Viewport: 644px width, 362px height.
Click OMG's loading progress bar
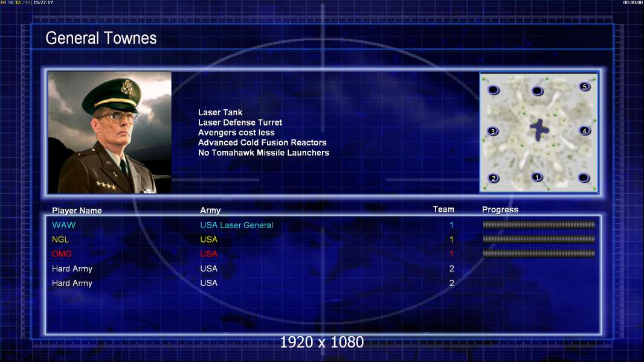click(x=538, y=254)
